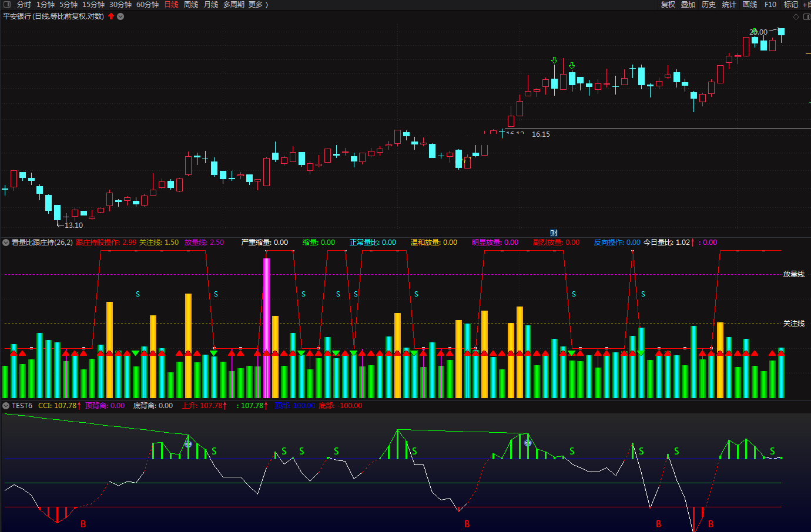The image size is (811, 532).
Task: Click the 16.15 price line label
Action: pyautogui.click(x=541, y=134)
